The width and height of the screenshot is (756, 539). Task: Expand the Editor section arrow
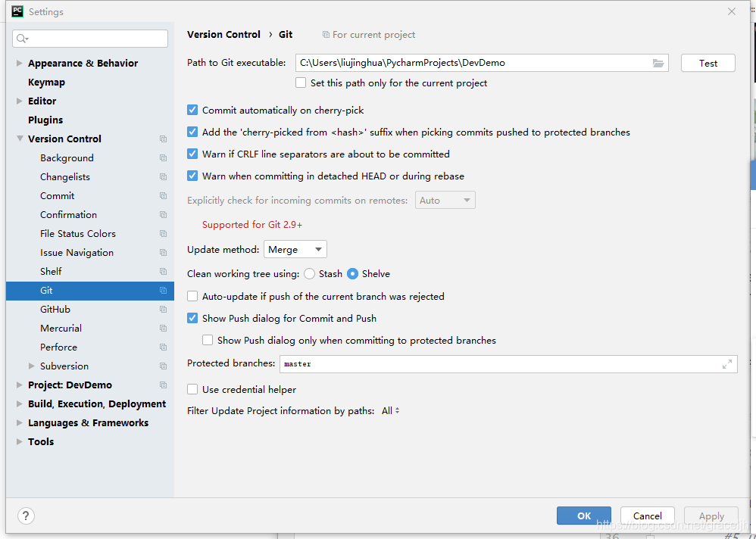coord(19,101)
